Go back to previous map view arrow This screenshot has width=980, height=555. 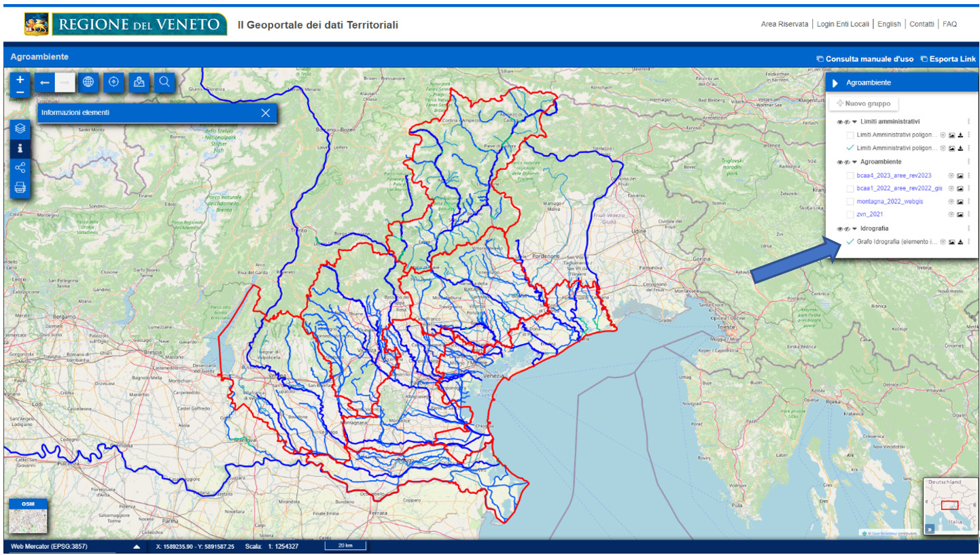[x=45, y=82]
